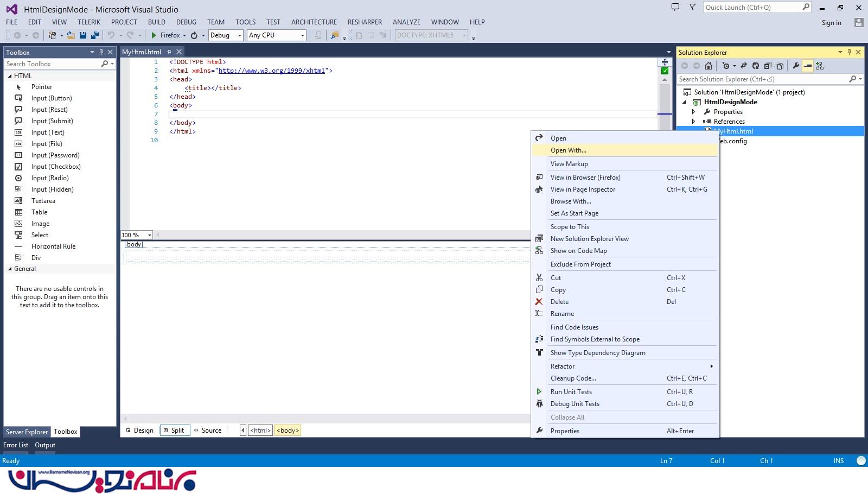Click the Open File folder icon in toolbar
868x494 pixels.
(71, 35)
